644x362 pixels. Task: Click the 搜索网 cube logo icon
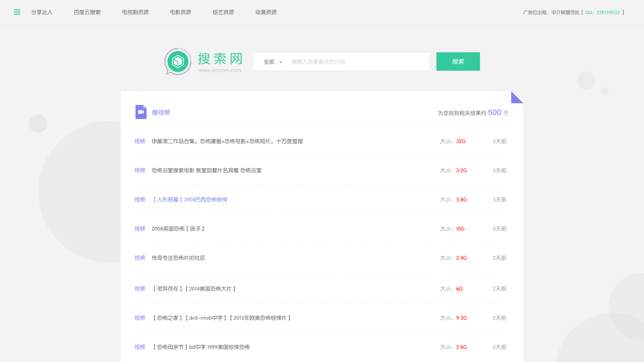[x=178, y=61]
